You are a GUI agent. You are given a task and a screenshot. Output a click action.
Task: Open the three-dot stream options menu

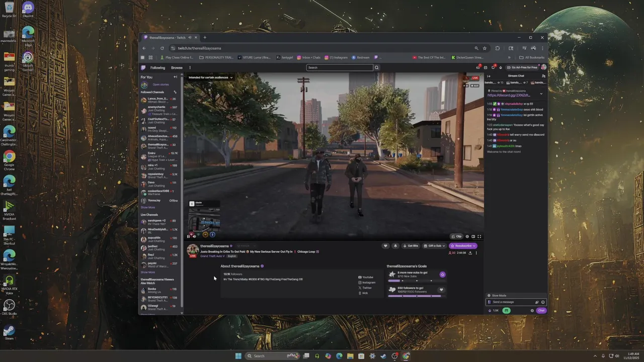[x=476, y=253]
